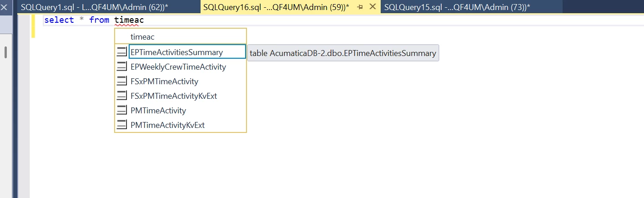Close the SQLQuery16.sql tab

(372, 7)
